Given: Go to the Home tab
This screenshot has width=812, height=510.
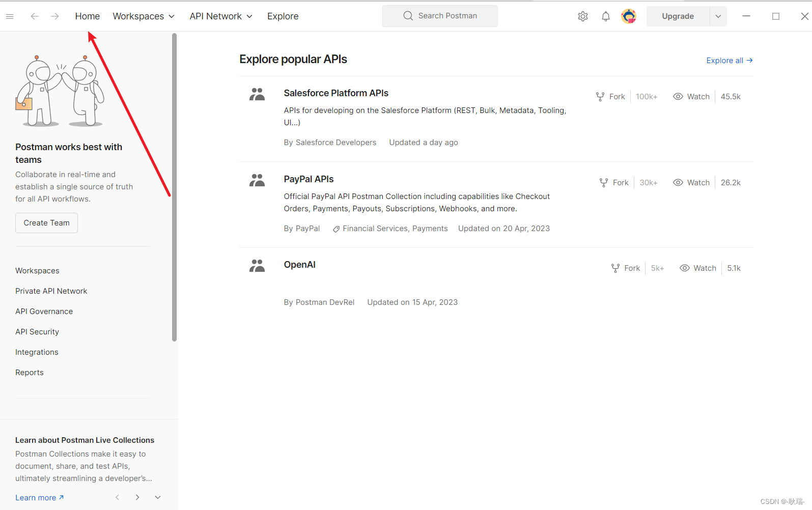Looking at the screenshot, I should click(88, 16).
